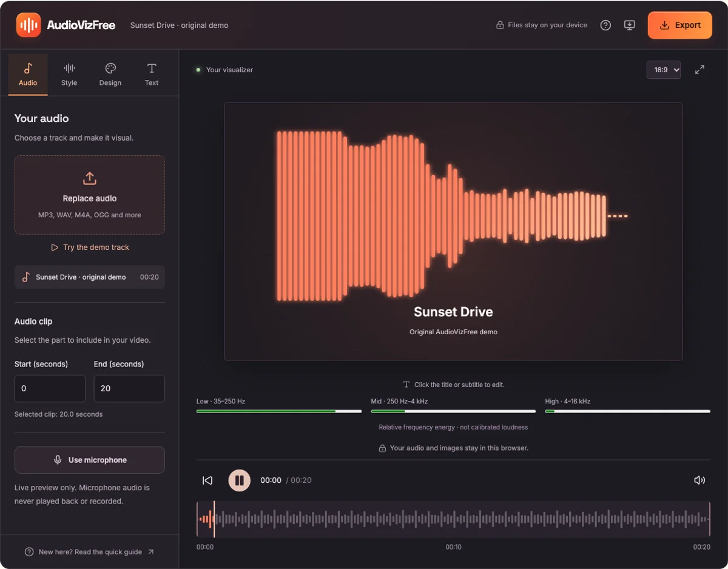Click the Use microphone button
The image size is (728, 569).
point(90,460)
